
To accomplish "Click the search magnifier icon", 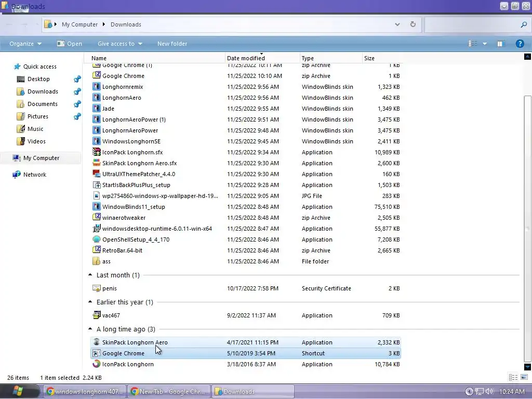I will tap(524, 24).
